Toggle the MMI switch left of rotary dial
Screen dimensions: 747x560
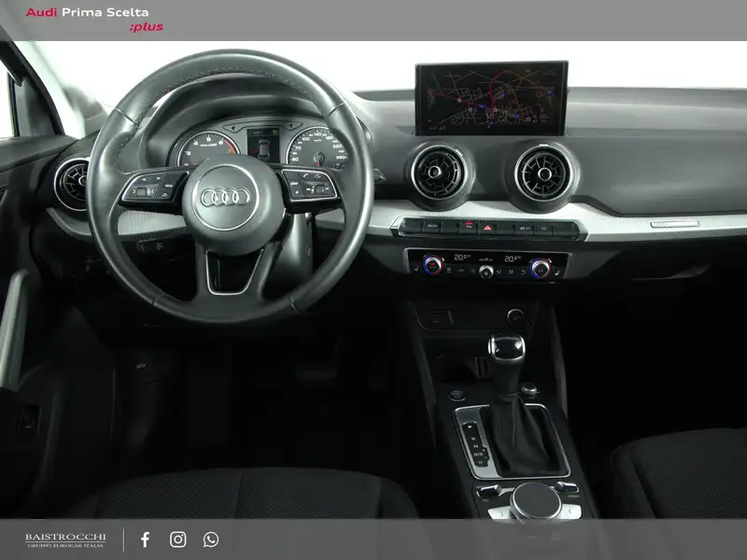tap(489, 491)
